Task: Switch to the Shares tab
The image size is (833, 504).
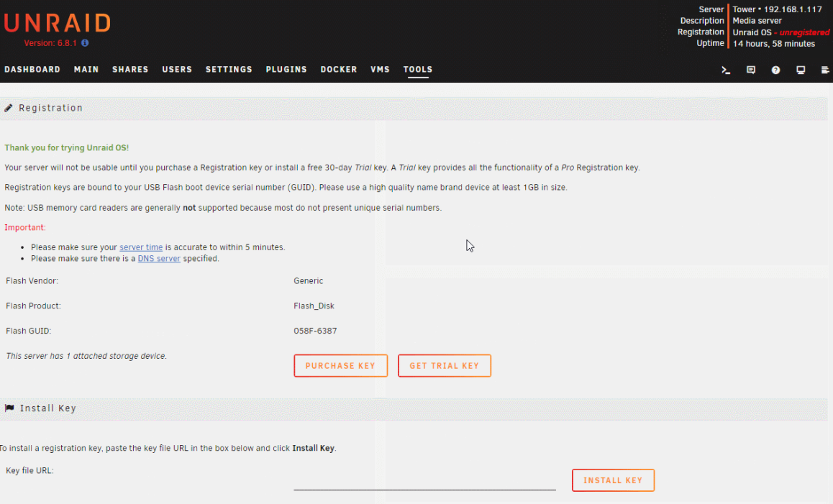Action: pyautogui.click(x=130, y=70)
